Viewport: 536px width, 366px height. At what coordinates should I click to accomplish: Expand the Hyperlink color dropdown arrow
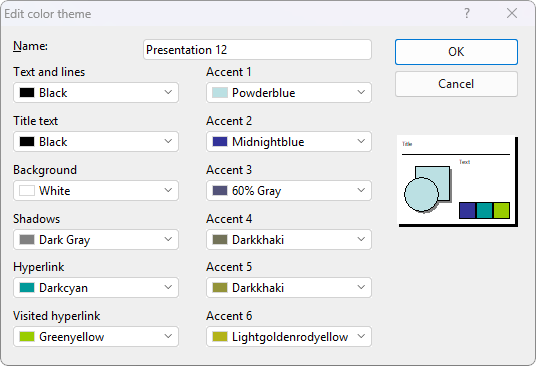click(x=168, y=287)
